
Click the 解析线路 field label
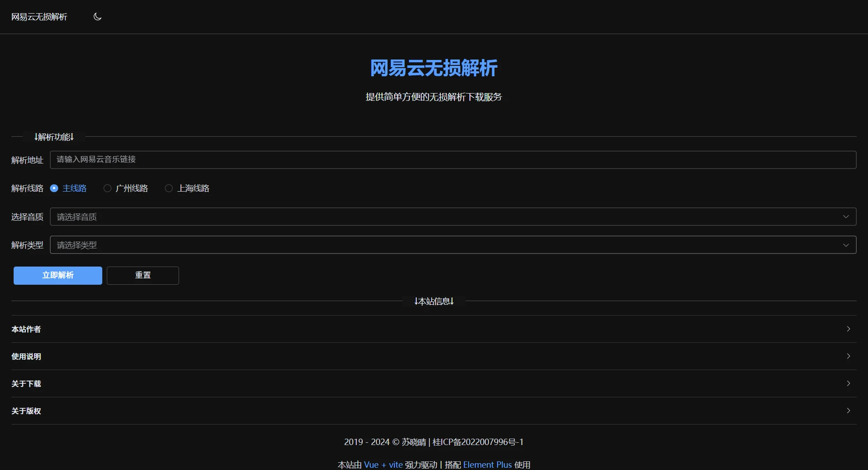tap(27, 188)
